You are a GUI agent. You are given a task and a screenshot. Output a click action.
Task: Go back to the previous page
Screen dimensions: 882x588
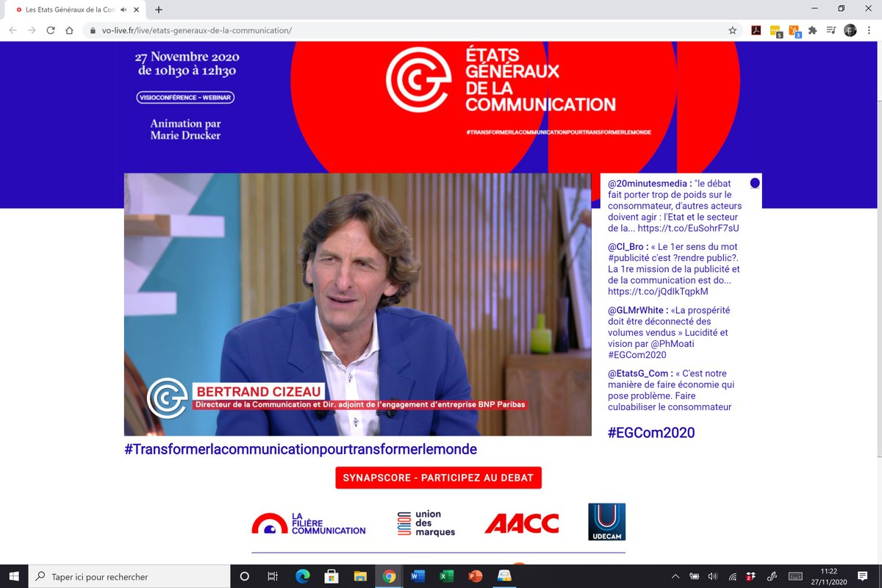click(x=12, y=30)
